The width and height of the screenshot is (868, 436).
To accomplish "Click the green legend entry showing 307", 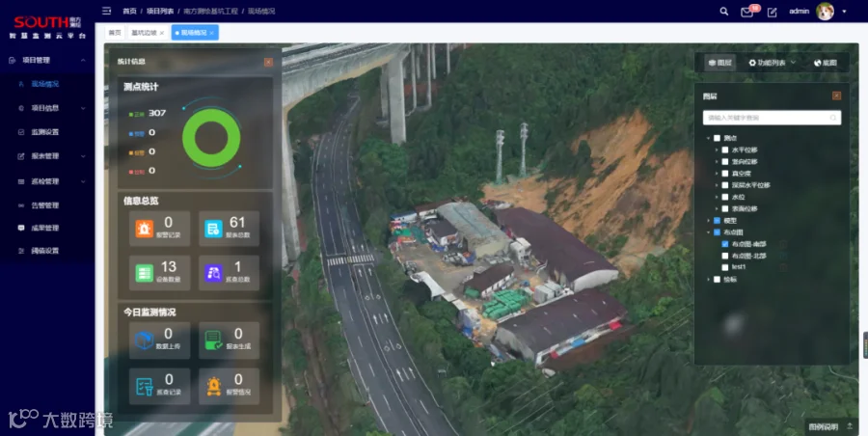I will (x=148, y=113).
